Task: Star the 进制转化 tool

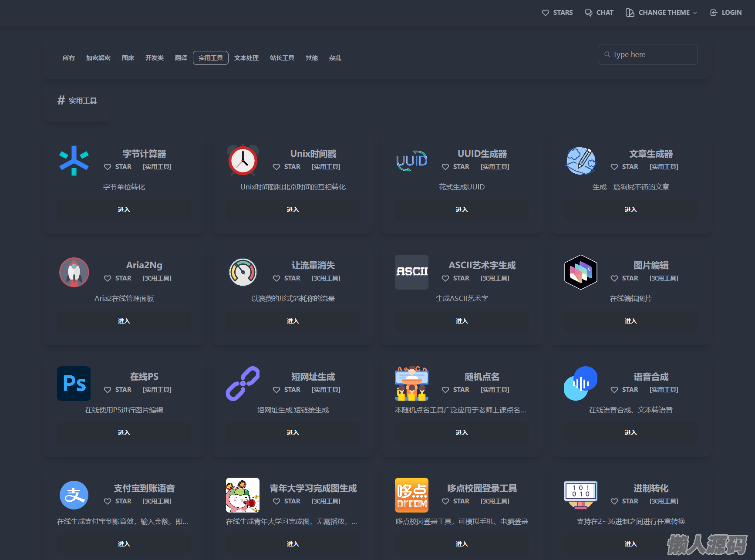Action: pyautogui.click(x=624, y=501)
